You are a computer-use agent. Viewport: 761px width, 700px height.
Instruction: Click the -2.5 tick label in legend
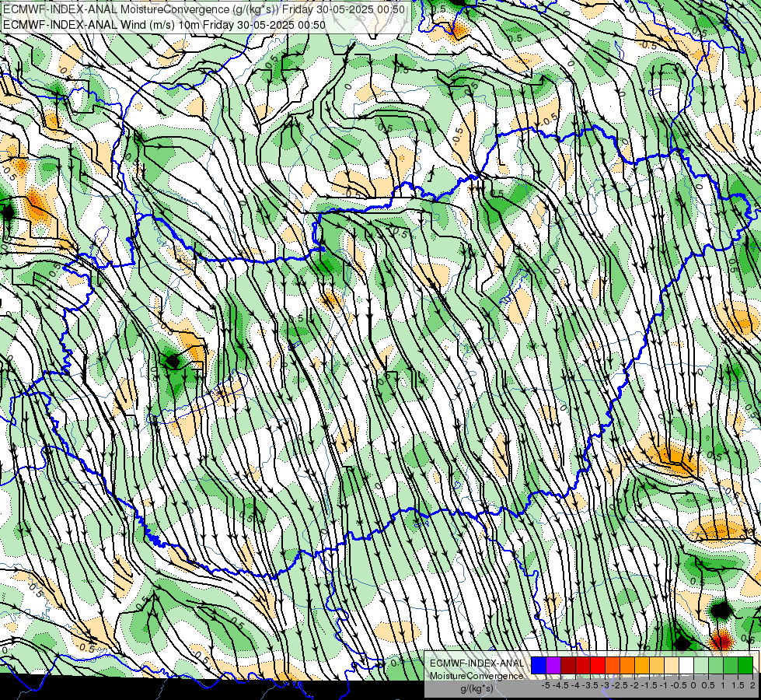(x=620, y=685)
